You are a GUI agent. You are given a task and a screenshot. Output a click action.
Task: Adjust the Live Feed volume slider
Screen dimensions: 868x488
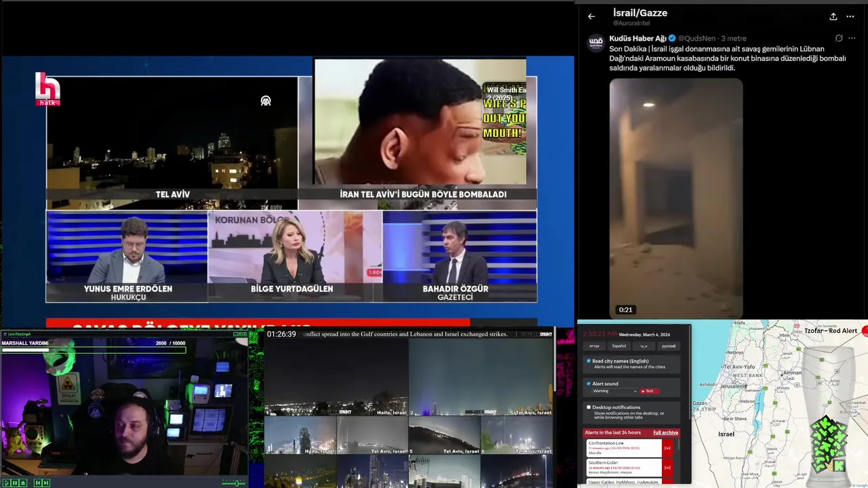(x=233, y=483)
